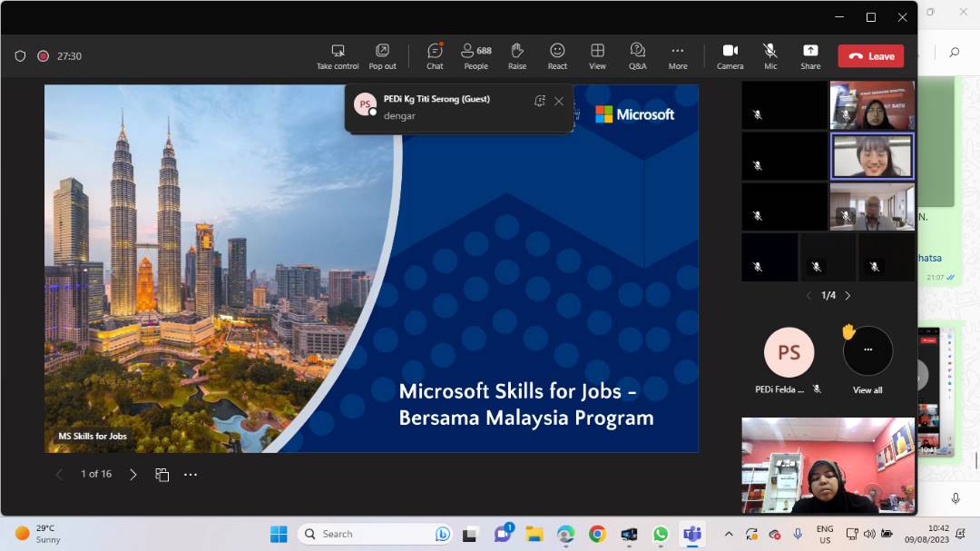Minimize the Teams meeting window
980x551 pixels.
(839, 17)
